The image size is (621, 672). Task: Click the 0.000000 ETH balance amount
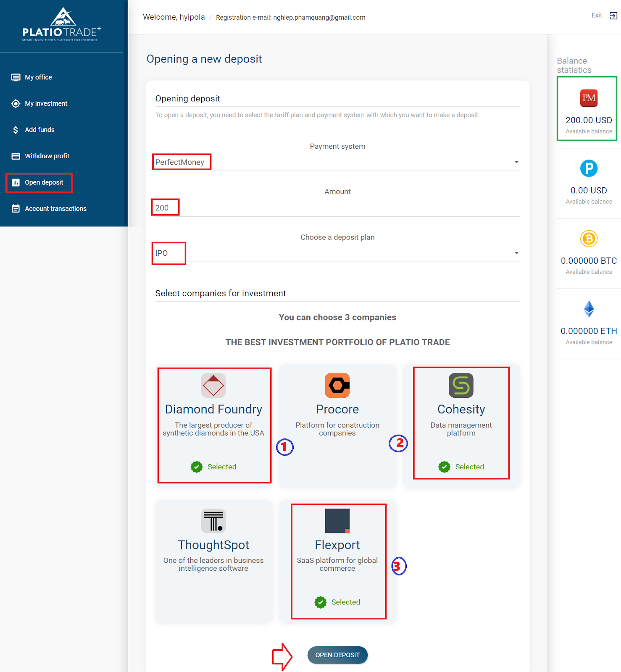(x=589, y=331)
